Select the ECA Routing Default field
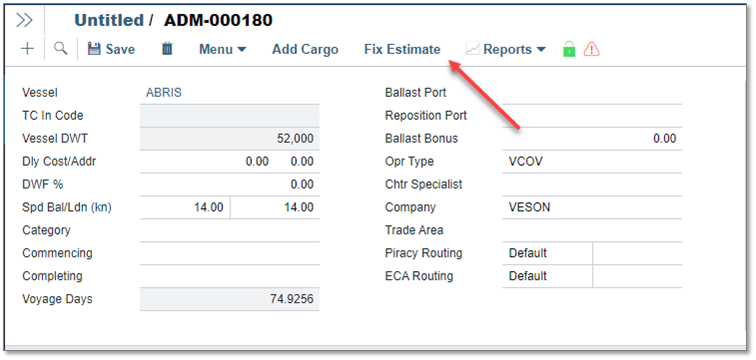Screen dimensions: 756x360 click(547, 276)
